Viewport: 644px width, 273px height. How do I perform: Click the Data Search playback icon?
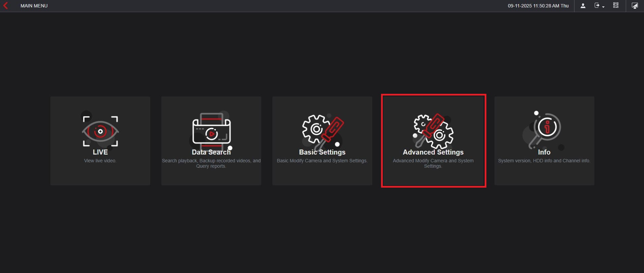tap(211, 132)
